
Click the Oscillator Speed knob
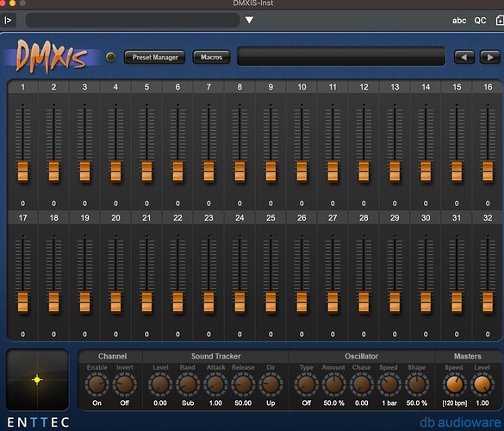[x=389, y=384]
